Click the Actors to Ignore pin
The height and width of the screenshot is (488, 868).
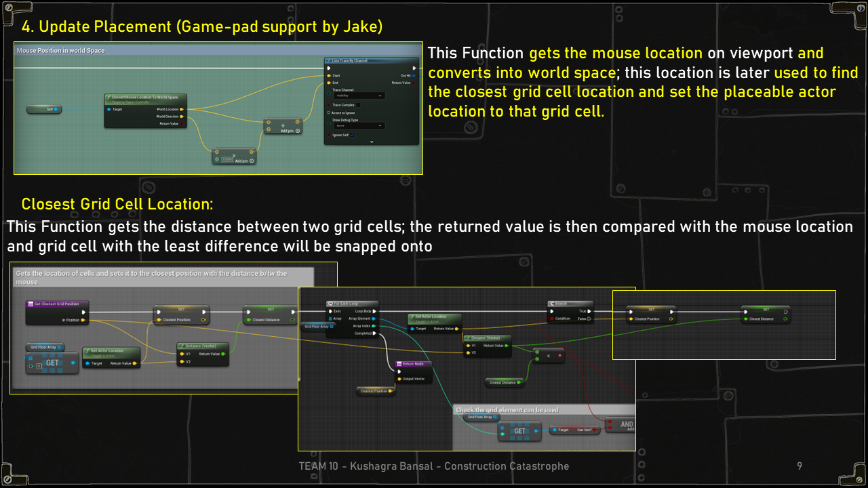(x=330, y=113)
